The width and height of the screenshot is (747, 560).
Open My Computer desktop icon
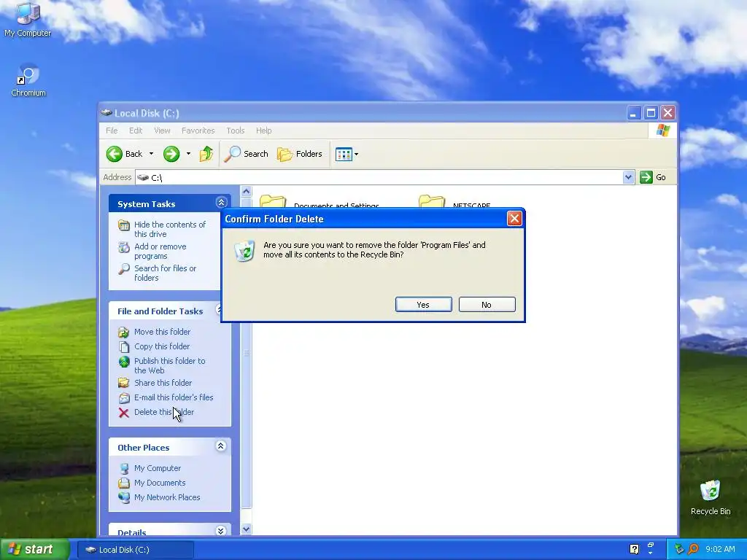pos(28,20)
